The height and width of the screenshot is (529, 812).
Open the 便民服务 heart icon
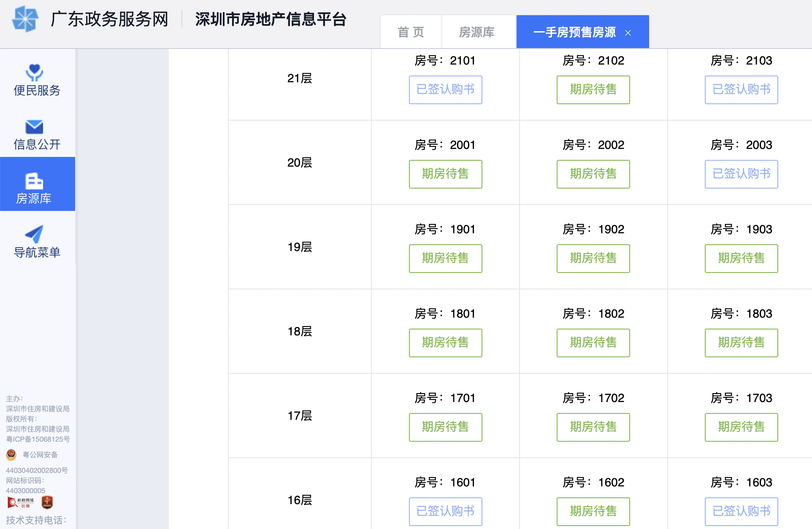coord(35,72)
